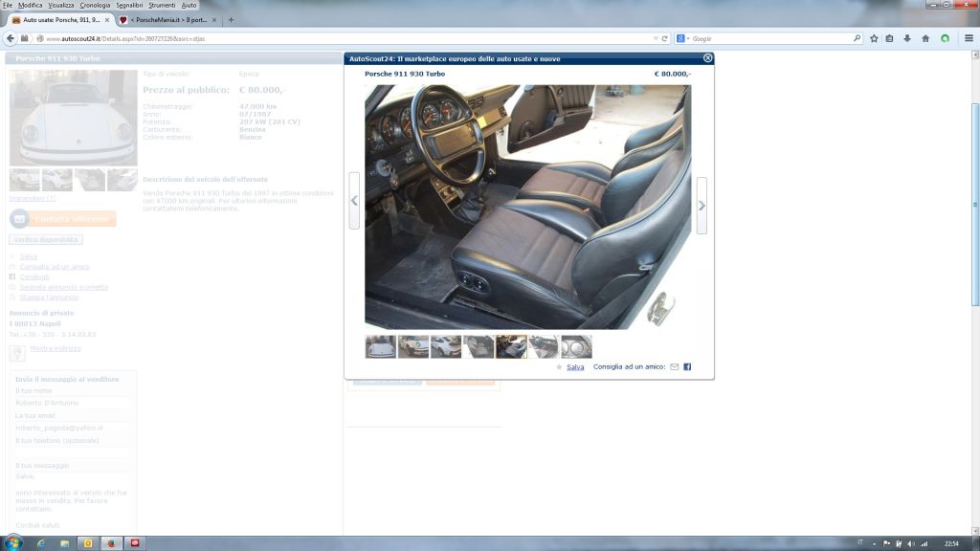Select first lightbox thumbnail of white Porsche front
This screenshot has width=980, height=551.
click(x=381, y=346)
